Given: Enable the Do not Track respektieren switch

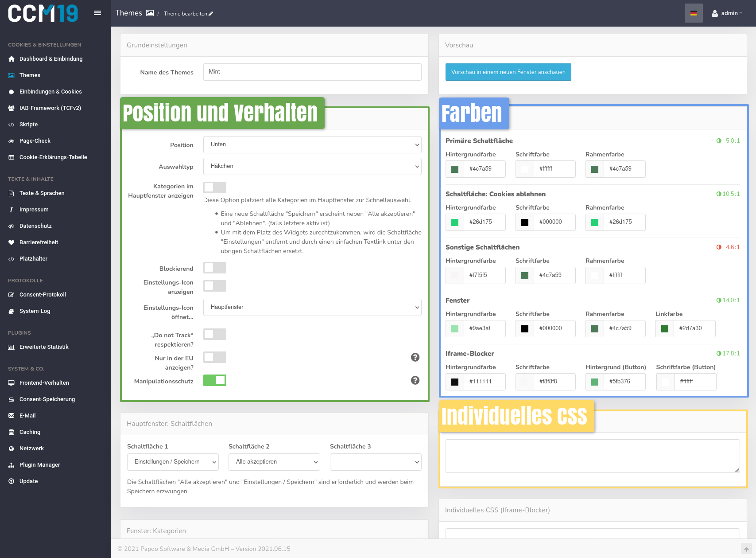Looking at the screenshot, I should (215, 334).
